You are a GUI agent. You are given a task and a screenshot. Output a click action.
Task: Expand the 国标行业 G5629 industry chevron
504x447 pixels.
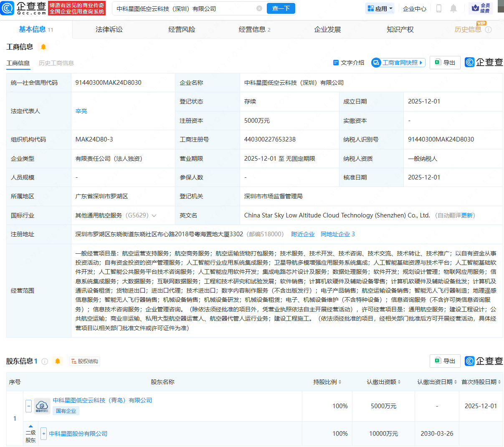tap(154, 216)
